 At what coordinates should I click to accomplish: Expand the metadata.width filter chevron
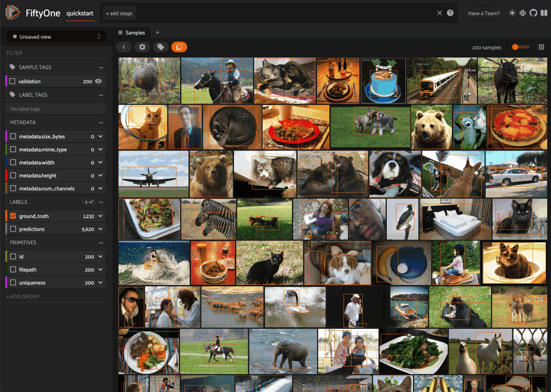tap(100, 163)
